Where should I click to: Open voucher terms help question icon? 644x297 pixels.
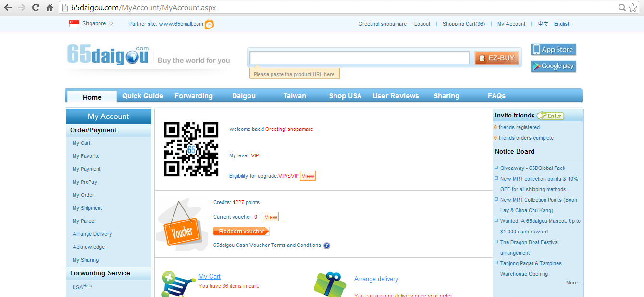[327, 245]
